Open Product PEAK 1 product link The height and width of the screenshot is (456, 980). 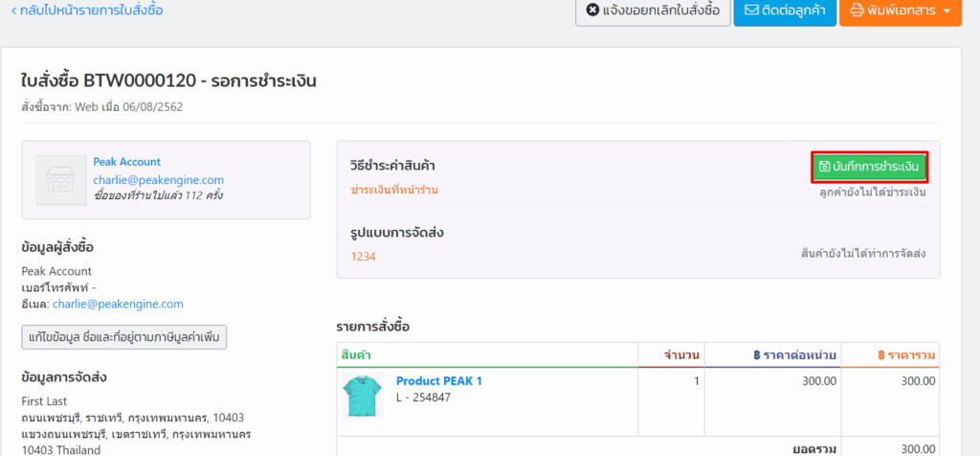pos(438,381)
